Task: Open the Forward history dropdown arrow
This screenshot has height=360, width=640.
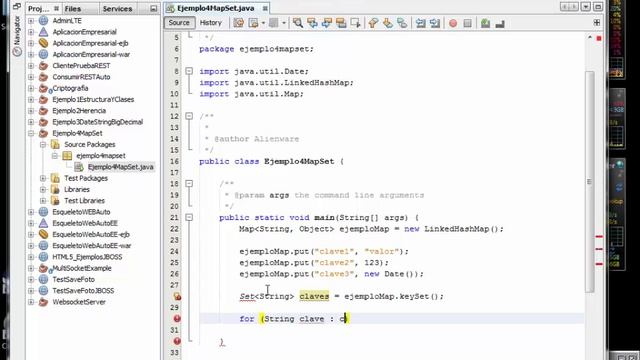Action: click(x=284, y=23)
